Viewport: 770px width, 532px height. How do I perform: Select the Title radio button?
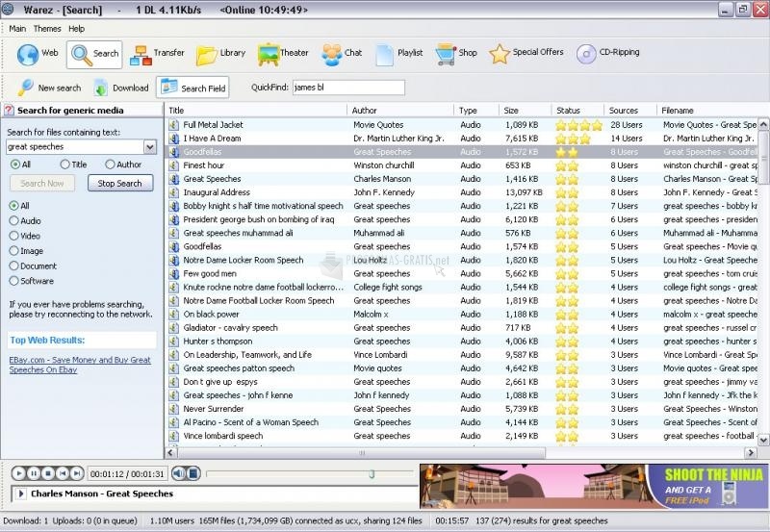coord(64,165)
